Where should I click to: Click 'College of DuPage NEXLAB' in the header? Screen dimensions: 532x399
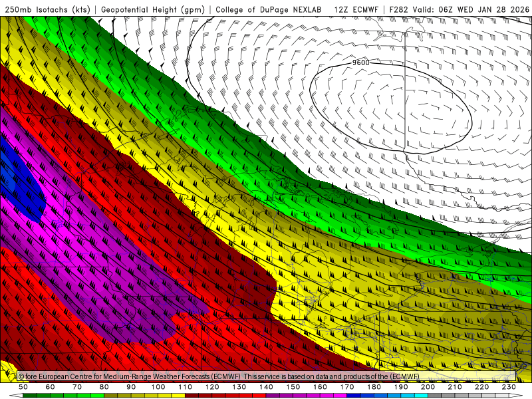[x=269, y=9]
